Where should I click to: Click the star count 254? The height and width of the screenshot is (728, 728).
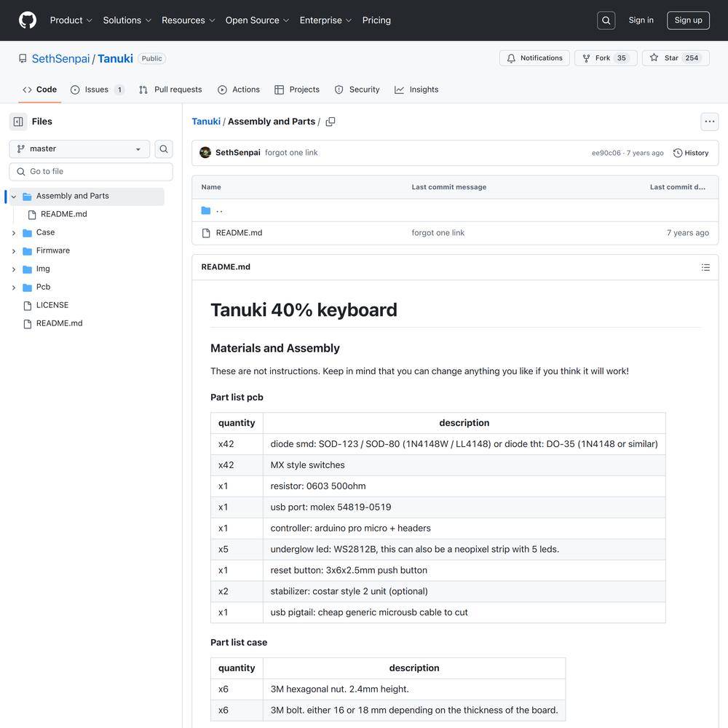(692, 58)
